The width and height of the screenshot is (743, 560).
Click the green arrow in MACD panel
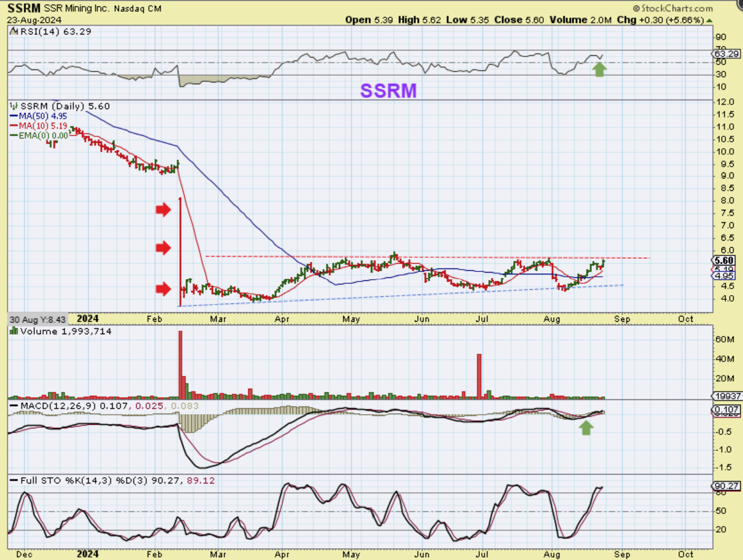[586, 427]
